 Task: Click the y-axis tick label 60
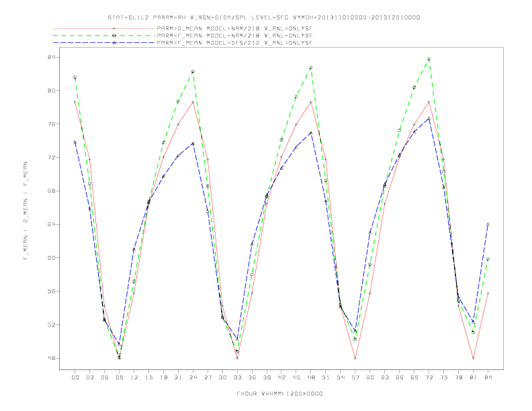pyautogui.click(x=51, y=258)
